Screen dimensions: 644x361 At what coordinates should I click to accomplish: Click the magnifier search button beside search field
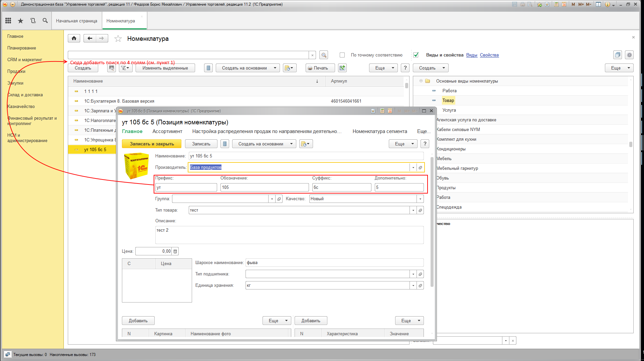click(x=323, y=55)
